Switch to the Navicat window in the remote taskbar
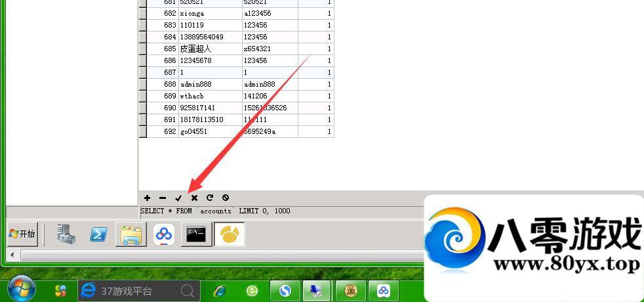Screen dimensions: 644x302 (230, 234)
